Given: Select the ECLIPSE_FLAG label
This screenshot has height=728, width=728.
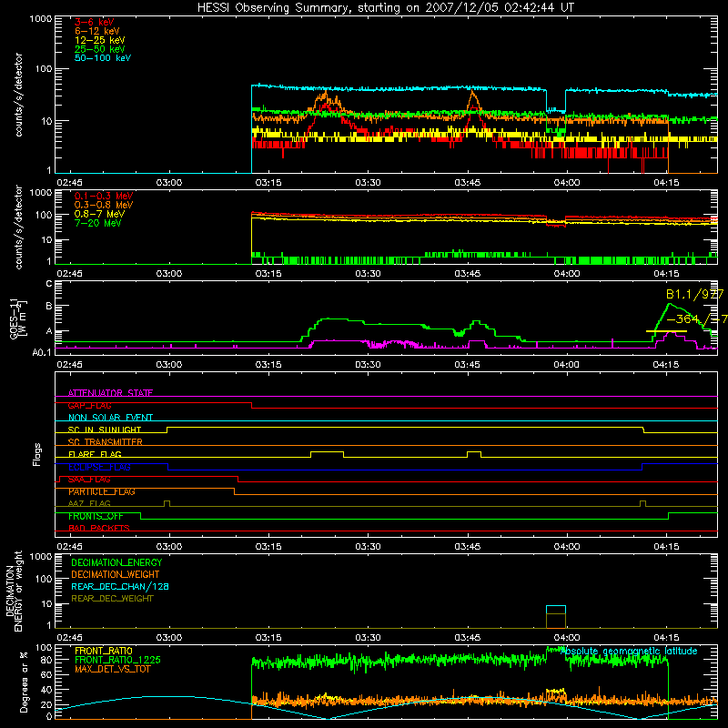Looking at the screenshot, I should (99, 467).
